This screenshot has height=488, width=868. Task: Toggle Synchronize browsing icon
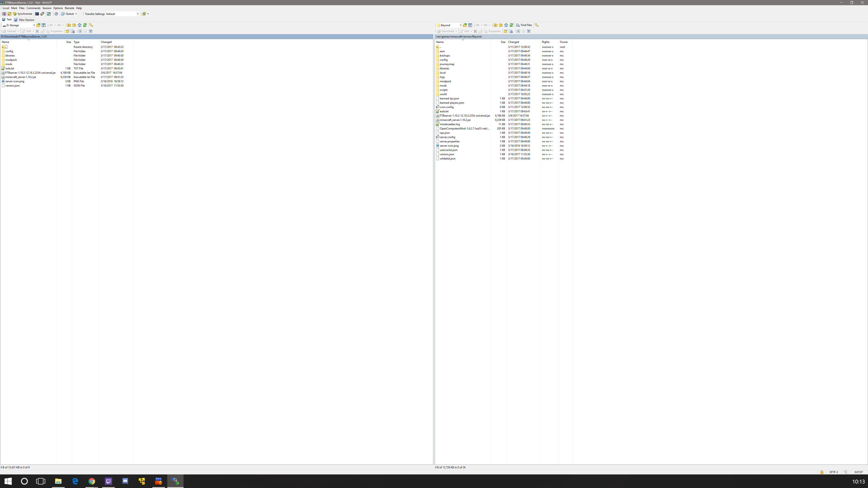pyautogui.click(x=49, y=14)
